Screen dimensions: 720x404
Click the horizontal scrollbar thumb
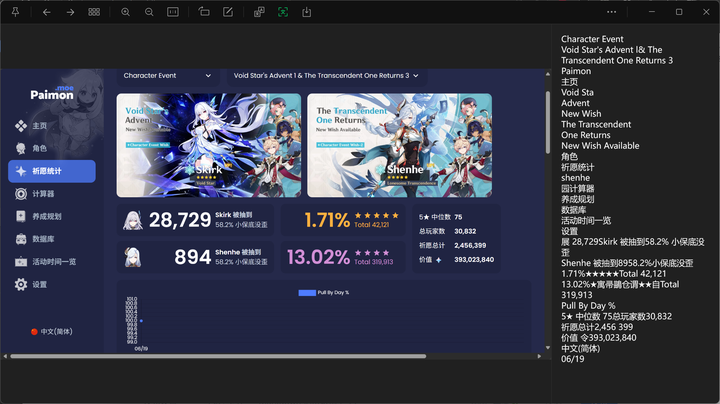click(x=218, y=356)
